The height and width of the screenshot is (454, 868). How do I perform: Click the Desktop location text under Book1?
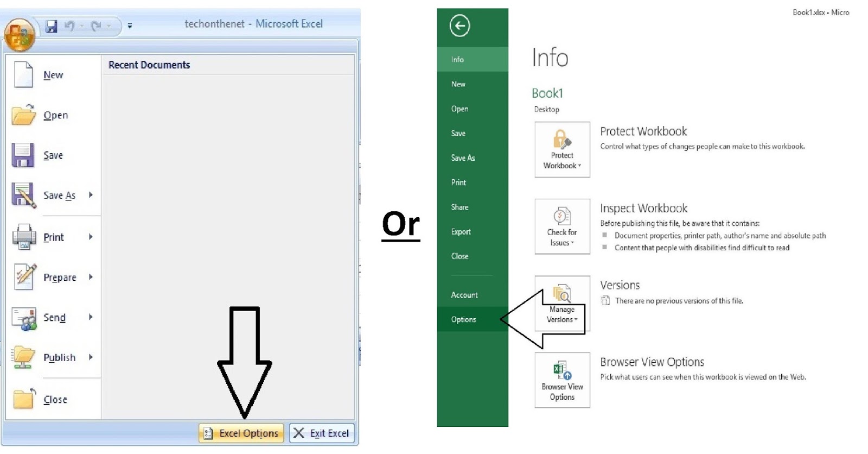point(546,109)
